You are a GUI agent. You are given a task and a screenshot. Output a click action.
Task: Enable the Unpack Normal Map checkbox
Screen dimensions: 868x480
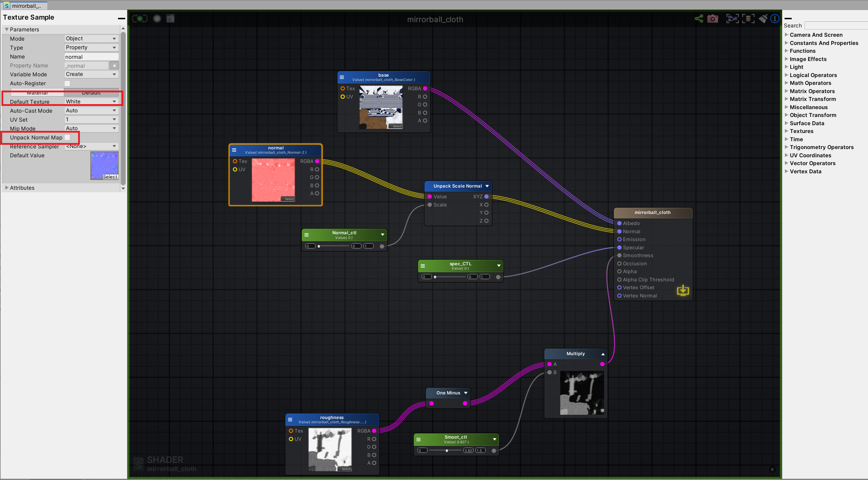coord(67,137)
